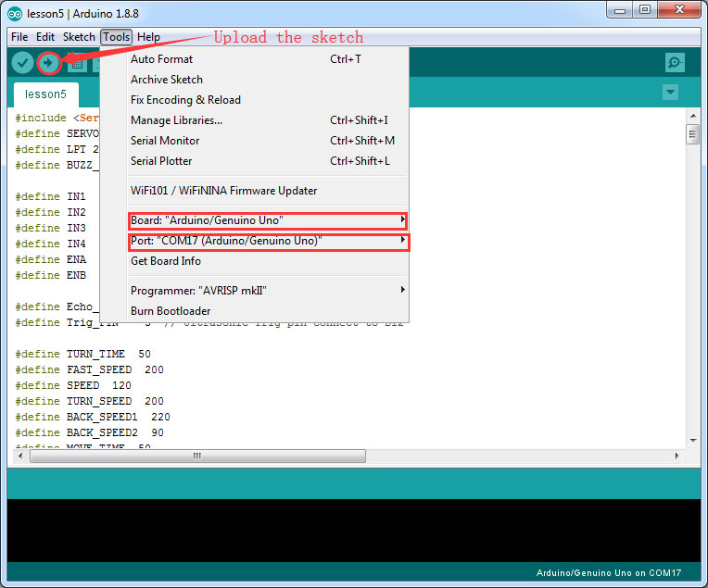Click the "#define BACK_SPEED1 220" line
Viewport: 708px width, 588px height.
click(x=93, y=417)
